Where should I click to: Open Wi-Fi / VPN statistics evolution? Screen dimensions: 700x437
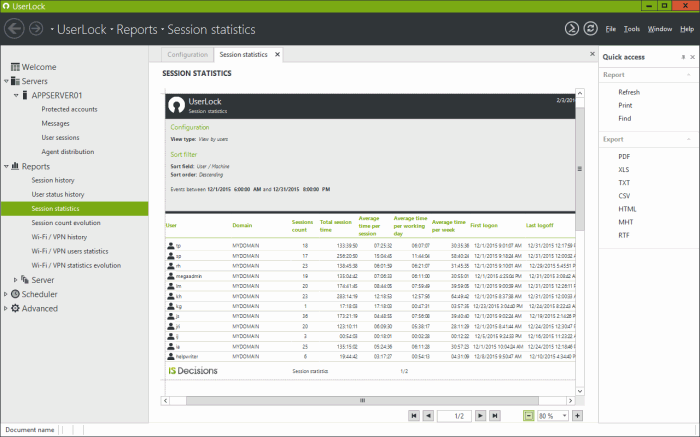(x=76, y=266)
